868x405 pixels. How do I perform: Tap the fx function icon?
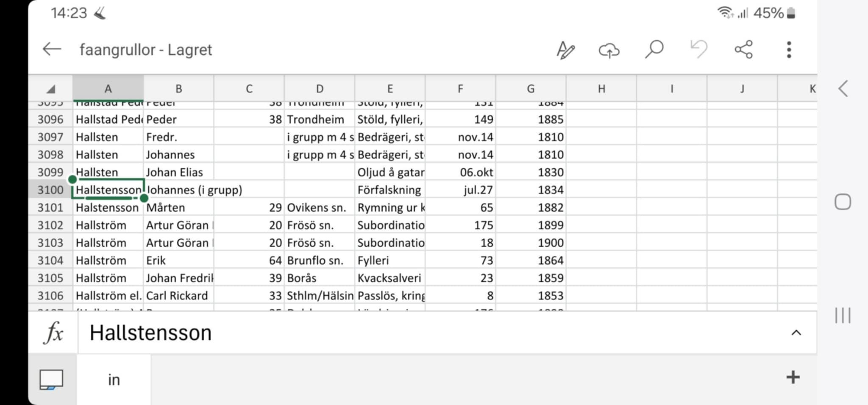[x=53, y=332]
